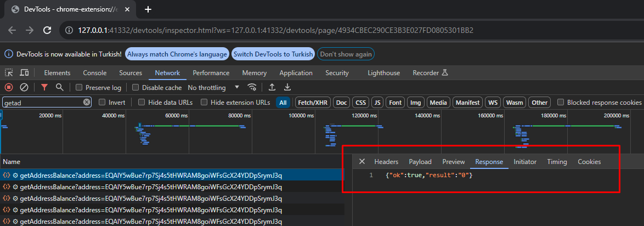Stop recording the network log
The height and width of the screenshot is (226, 644).
pos(9,87)
